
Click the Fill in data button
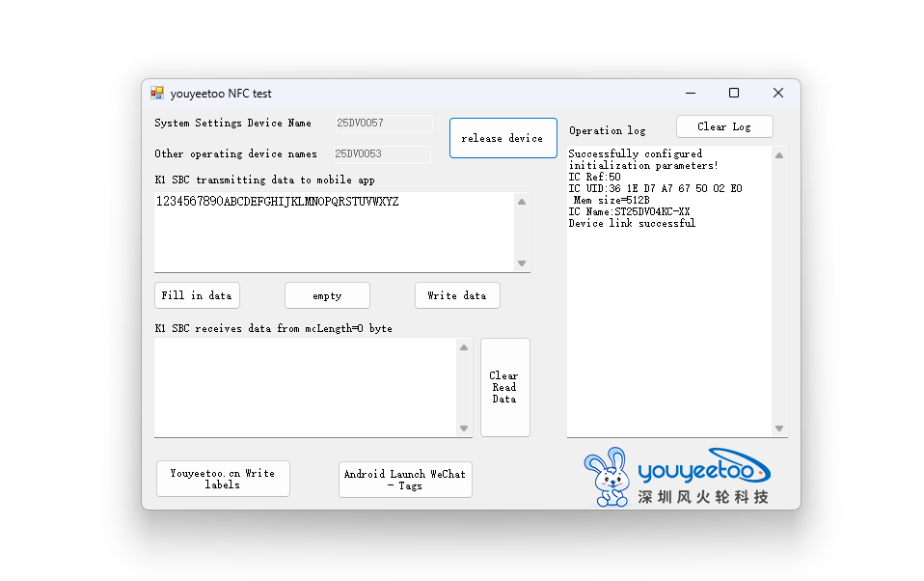tap(197, 295)
